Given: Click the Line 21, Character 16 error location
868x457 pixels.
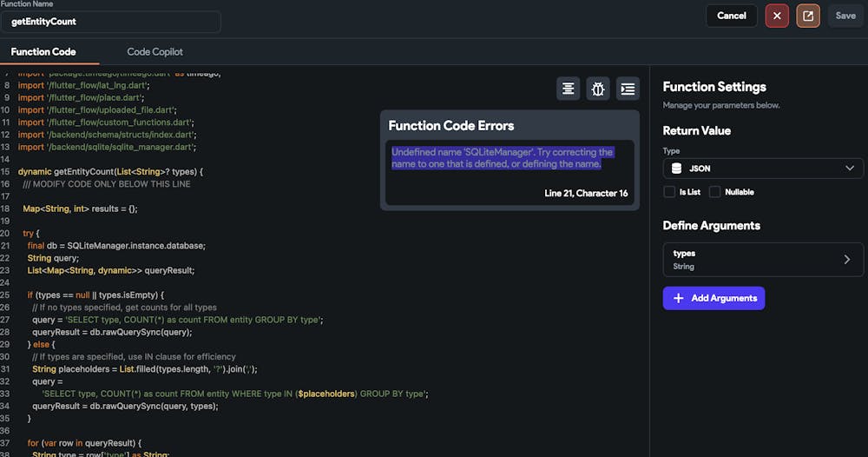Looking at the screenshot, I should click(586, 193).
